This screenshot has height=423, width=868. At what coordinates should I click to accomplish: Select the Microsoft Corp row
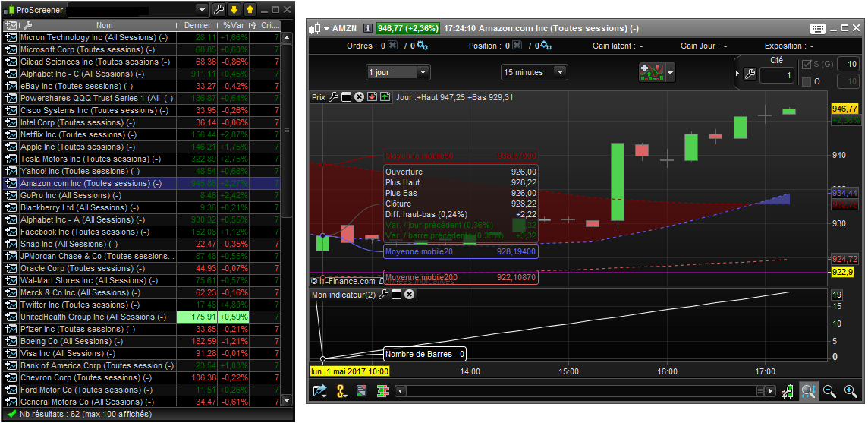pos(143,50)
